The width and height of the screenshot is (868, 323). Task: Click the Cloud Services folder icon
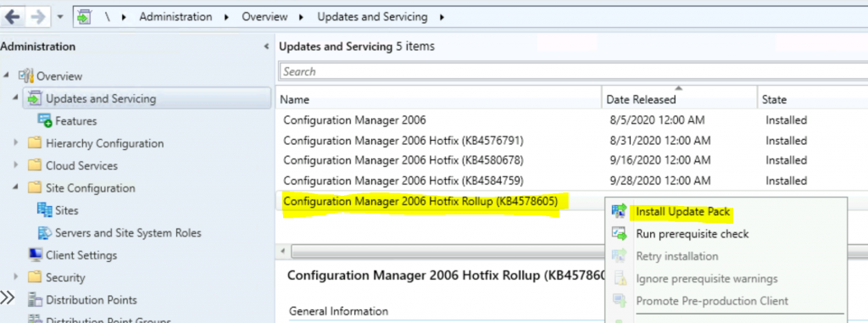pos(35,165)
